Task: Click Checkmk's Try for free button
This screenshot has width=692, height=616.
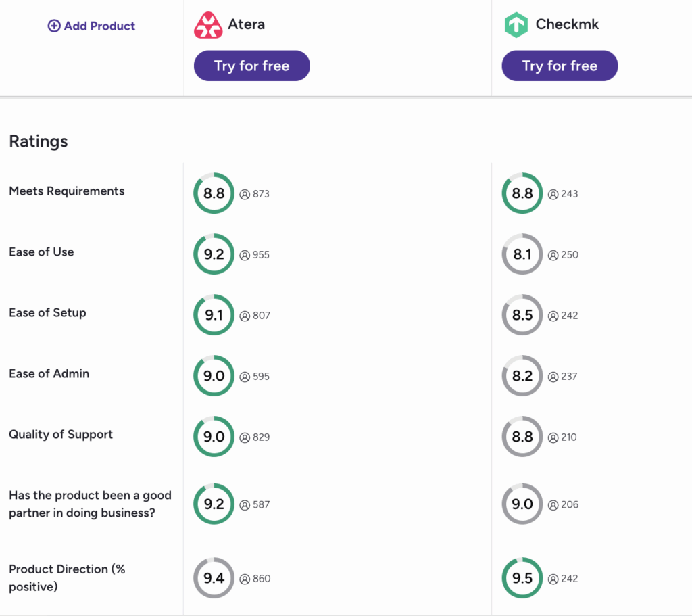Action: tap(560, 66)
